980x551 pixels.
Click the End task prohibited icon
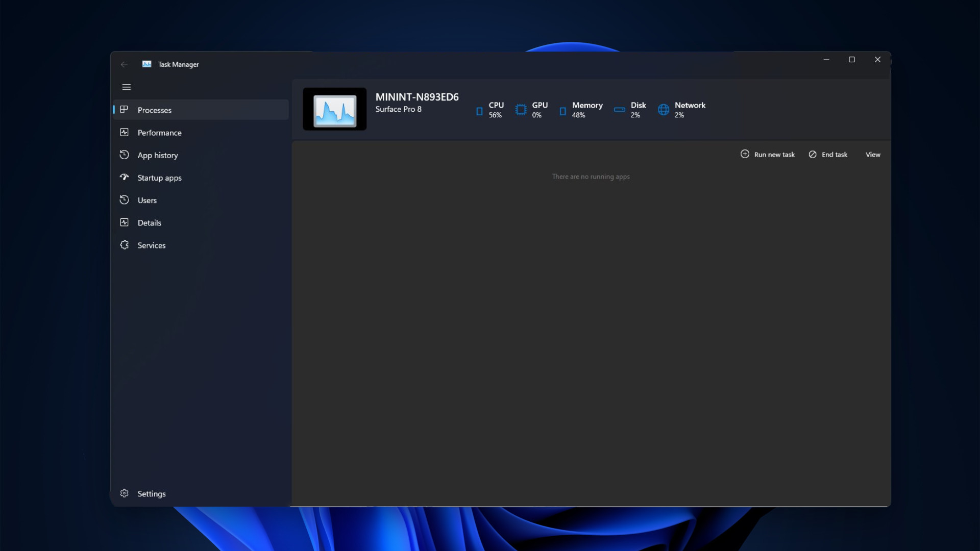[x=813, y=154]
